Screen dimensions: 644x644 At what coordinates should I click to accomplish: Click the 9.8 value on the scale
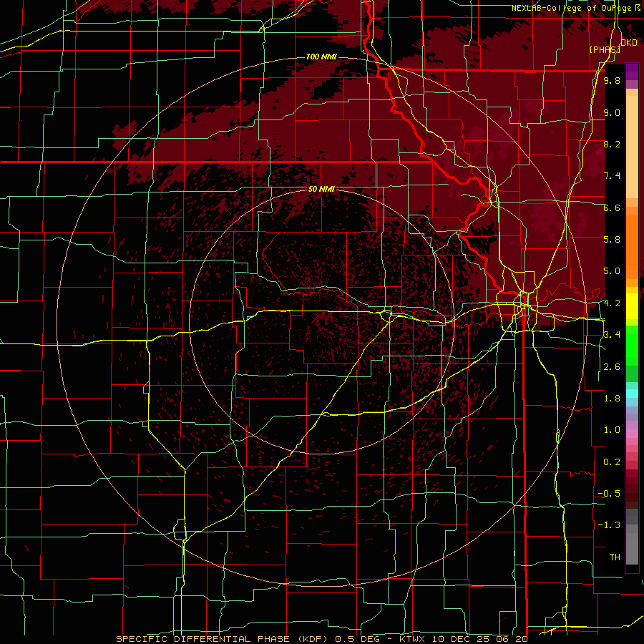[x=612, y=80]
